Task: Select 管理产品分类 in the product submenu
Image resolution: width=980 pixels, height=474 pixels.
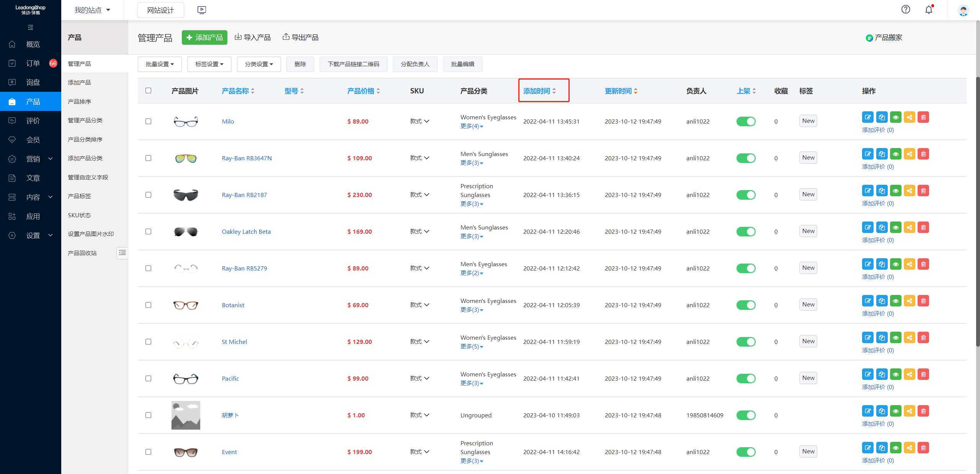Action: 85,120
